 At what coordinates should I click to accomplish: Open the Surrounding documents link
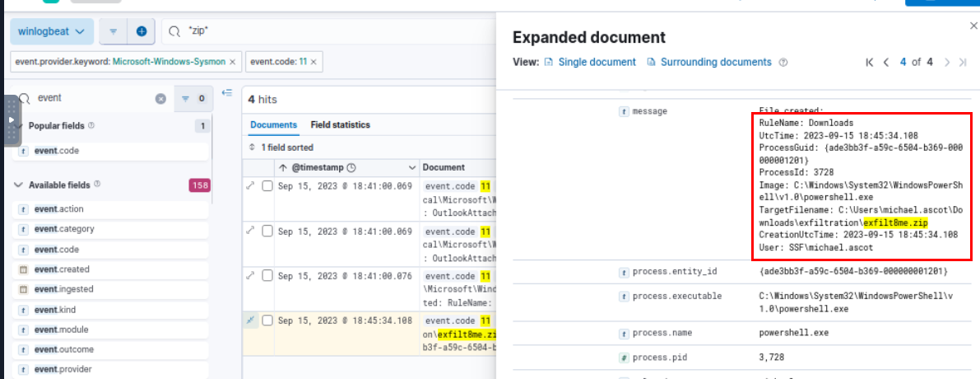click(715, 62)
